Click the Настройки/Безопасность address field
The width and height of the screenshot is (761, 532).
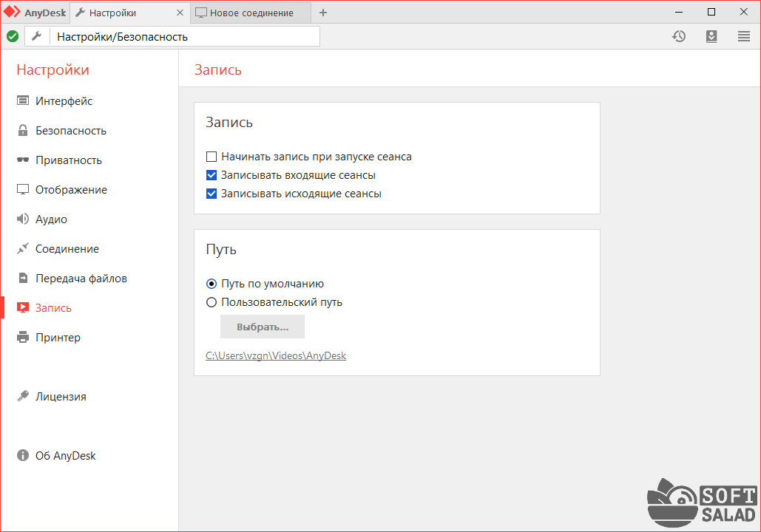tap(185, 36)
